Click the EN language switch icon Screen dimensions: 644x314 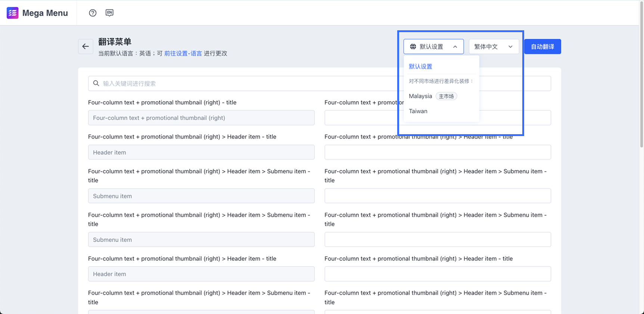coord(109,13)
